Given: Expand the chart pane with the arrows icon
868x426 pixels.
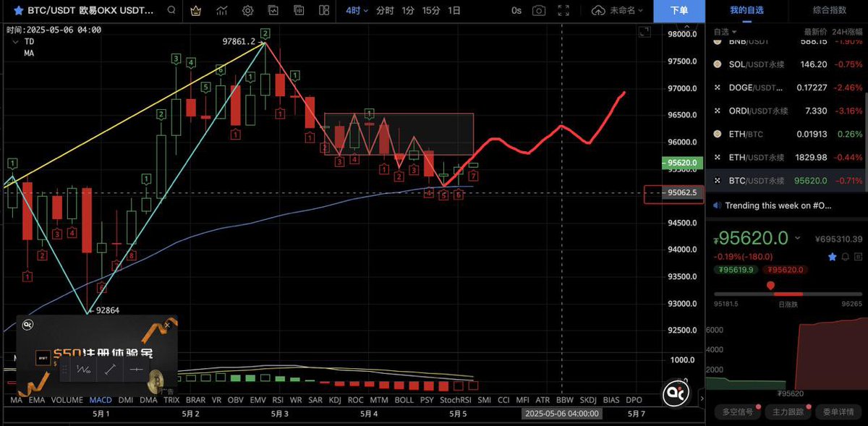Looking at the screenshot, I should click(x=644, y=31).
